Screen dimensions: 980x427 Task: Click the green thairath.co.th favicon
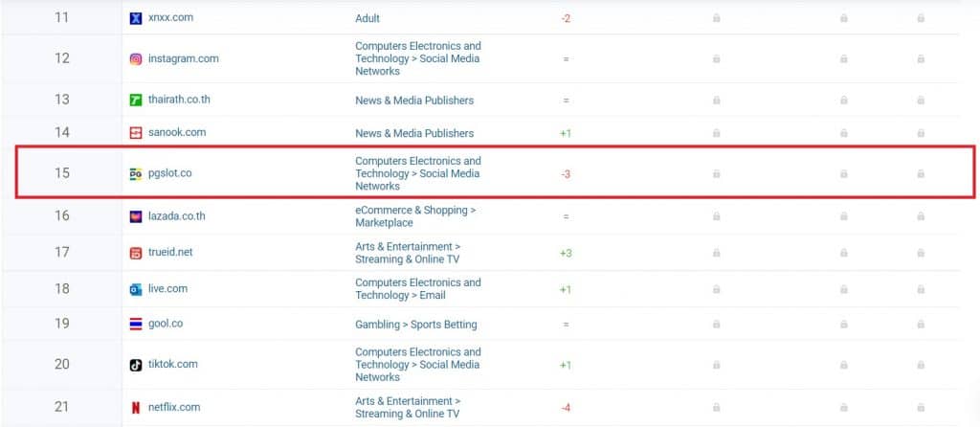pos(136,101)
